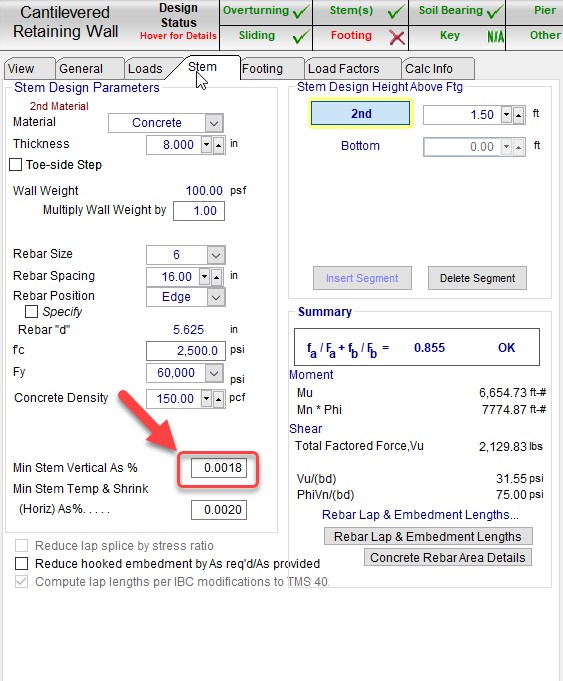Click Sliding green checkmark status

pyautogui.click(x=301, y=37)
